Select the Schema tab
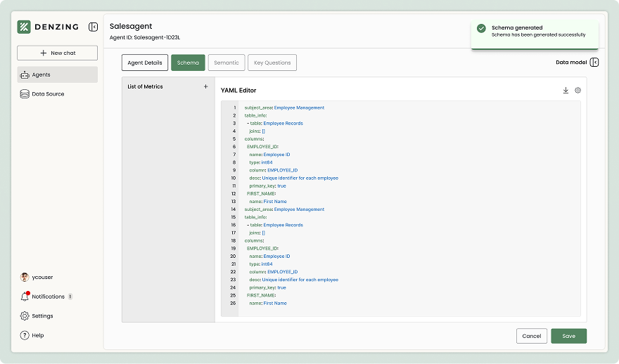 (x=188, y=63)
